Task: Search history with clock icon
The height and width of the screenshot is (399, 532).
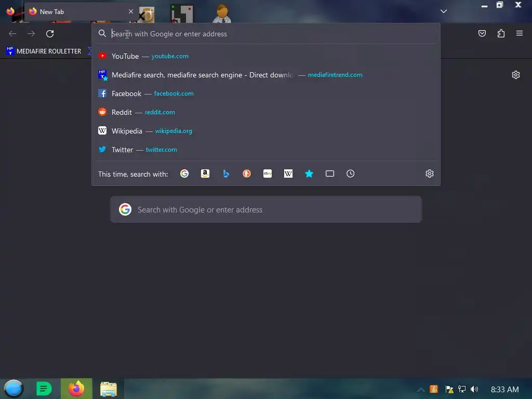Action: 351,174
